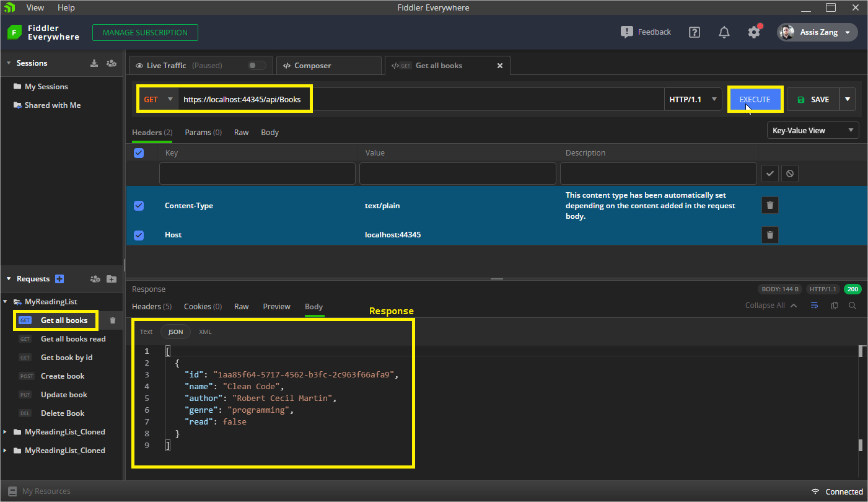Toggle the Live Traffic capture switch
868x502 pixels.
256,66
